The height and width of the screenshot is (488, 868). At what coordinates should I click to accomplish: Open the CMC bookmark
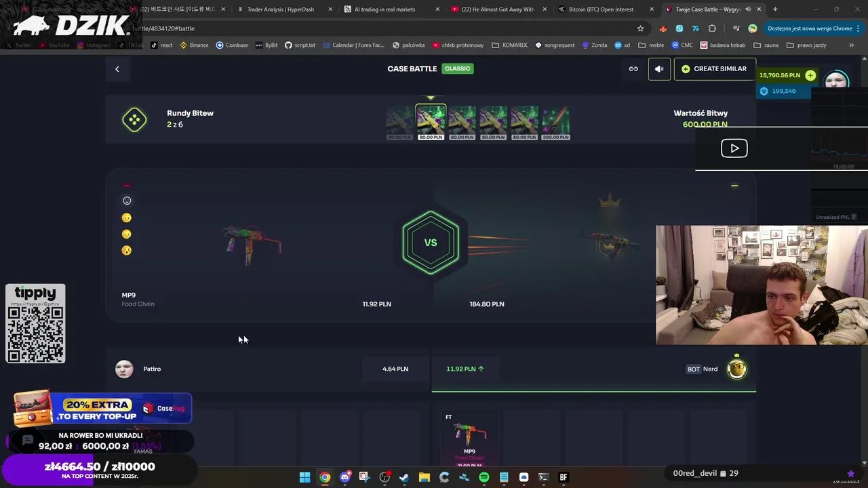point(682,45)
